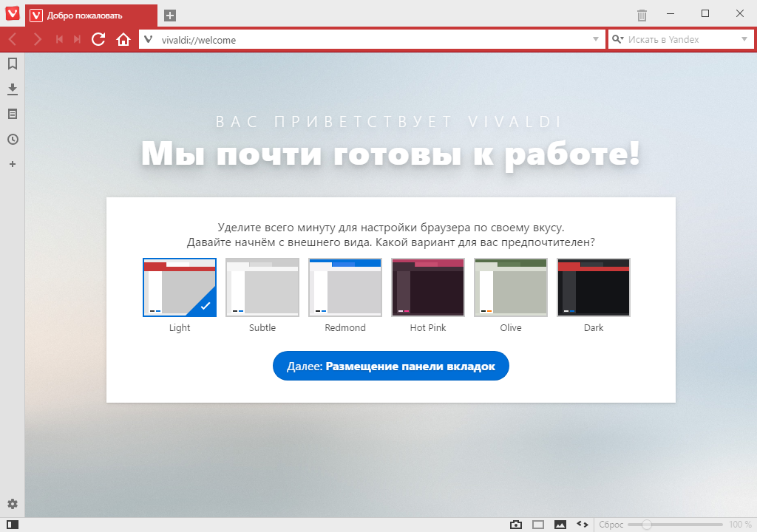Click Далее: Размещение панели вкладок button
The height and width of the screenshot is (532, 757).
[x=390, y=366]
